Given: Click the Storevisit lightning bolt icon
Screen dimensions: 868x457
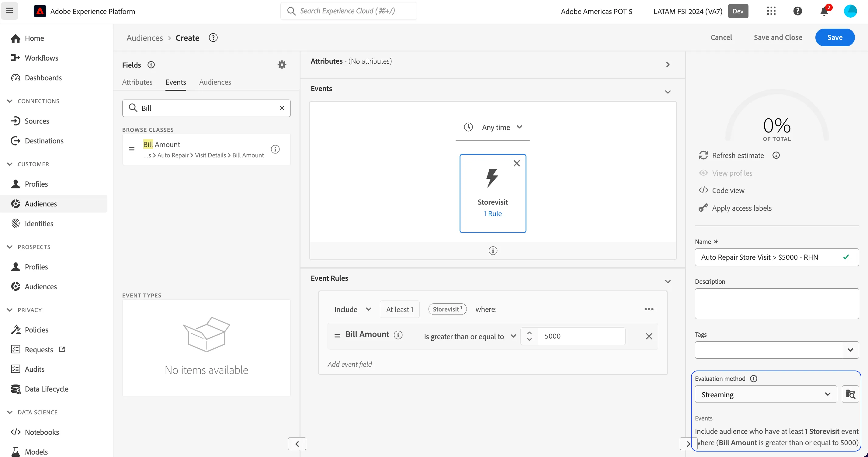Looking at the screenshot, I should pyautogui.click(x=492, y=178).
